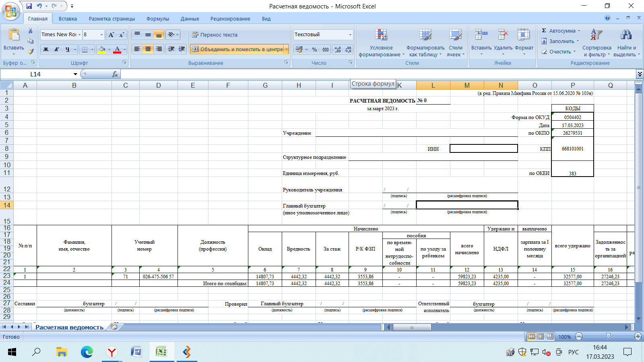This screenshot has width=644, height=362.
Task: Align text to middle of cell
Action: [148, 35]
